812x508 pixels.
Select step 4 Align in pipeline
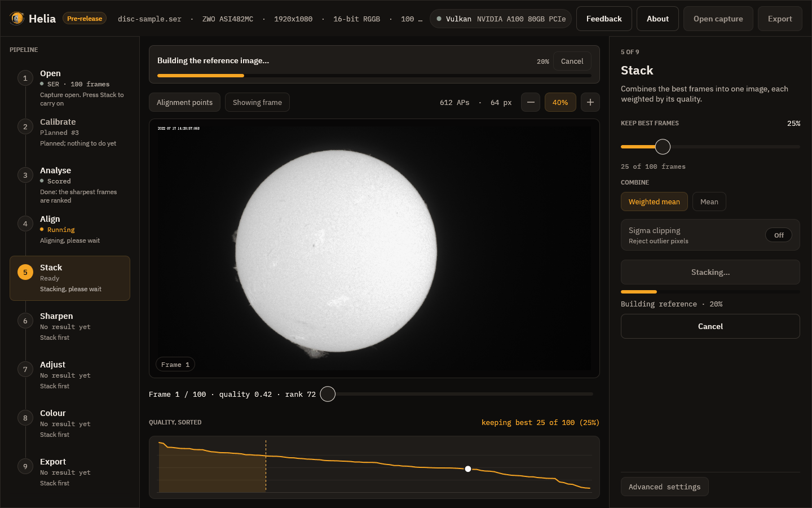[70, 230]
